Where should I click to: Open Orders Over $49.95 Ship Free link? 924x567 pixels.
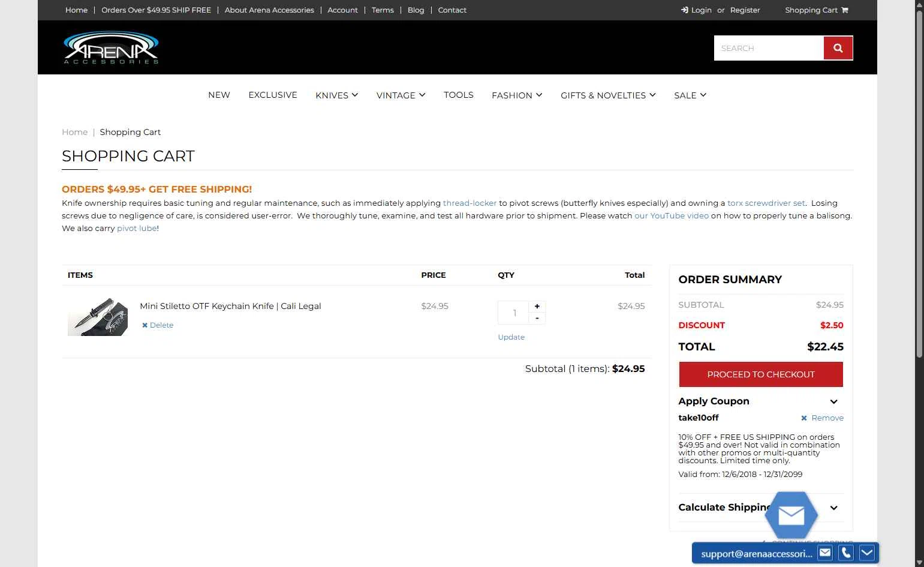pyautogui.click(x=156, y=10)
